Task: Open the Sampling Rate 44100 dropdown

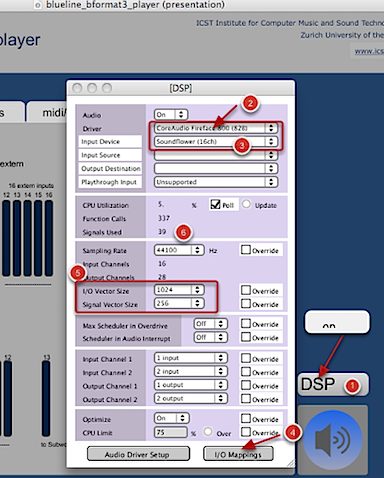Action: (x=179, y=250)
